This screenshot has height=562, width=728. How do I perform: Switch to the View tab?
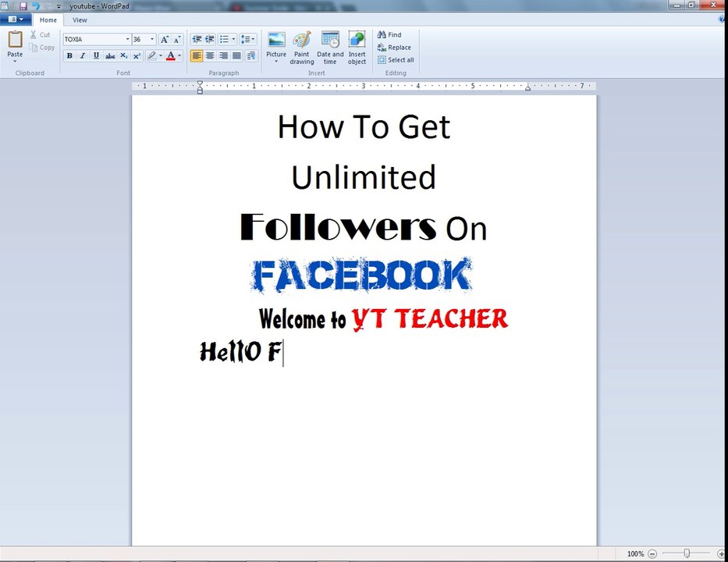pos(80,20)
